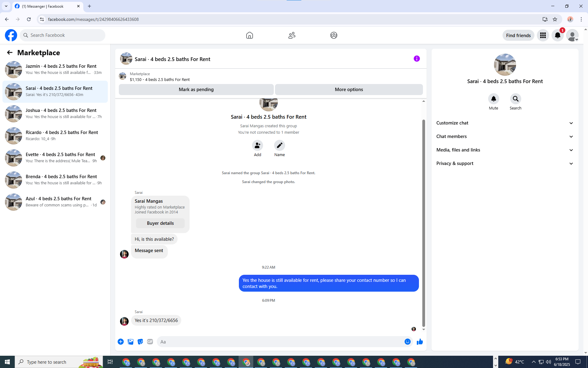Open the weather widget showing 42°C
The image size is (588, 368).
pyautogui.click(x=515, y=362)
